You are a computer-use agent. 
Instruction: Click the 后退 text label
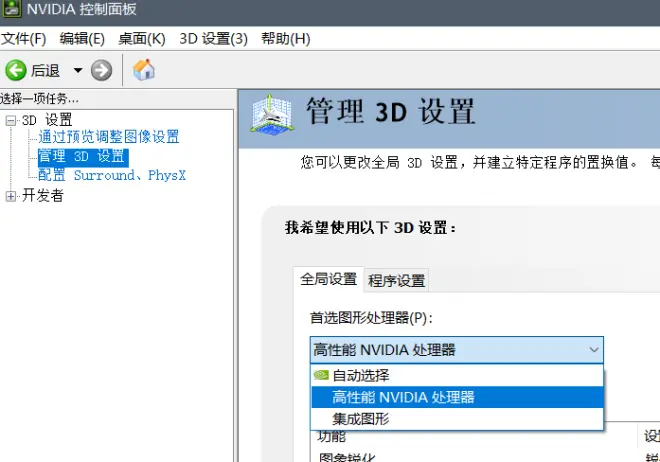pos(45,71)
